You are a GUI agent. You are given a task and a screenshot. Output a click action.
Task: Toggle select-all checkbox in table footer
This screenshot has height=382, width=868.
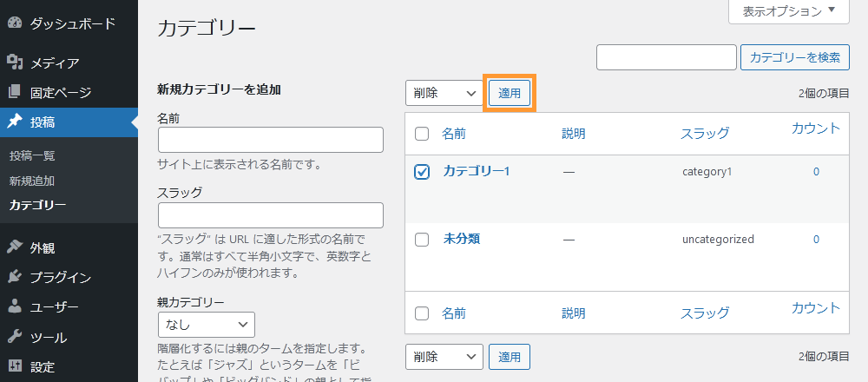point(422,313)
